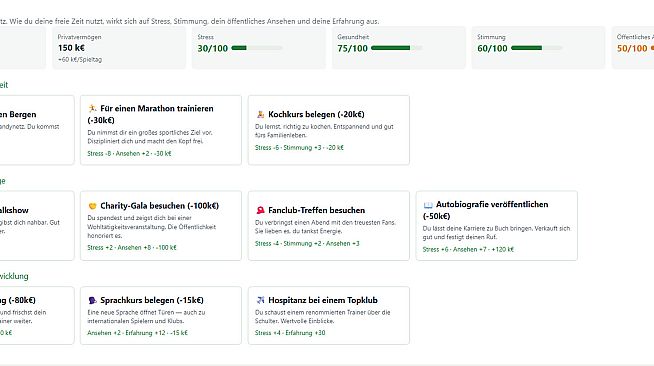The width and height of the screenshot is (654, 366).
Task: Open the partially visible 'Bergen' card
Action: (x=37, y=130)
